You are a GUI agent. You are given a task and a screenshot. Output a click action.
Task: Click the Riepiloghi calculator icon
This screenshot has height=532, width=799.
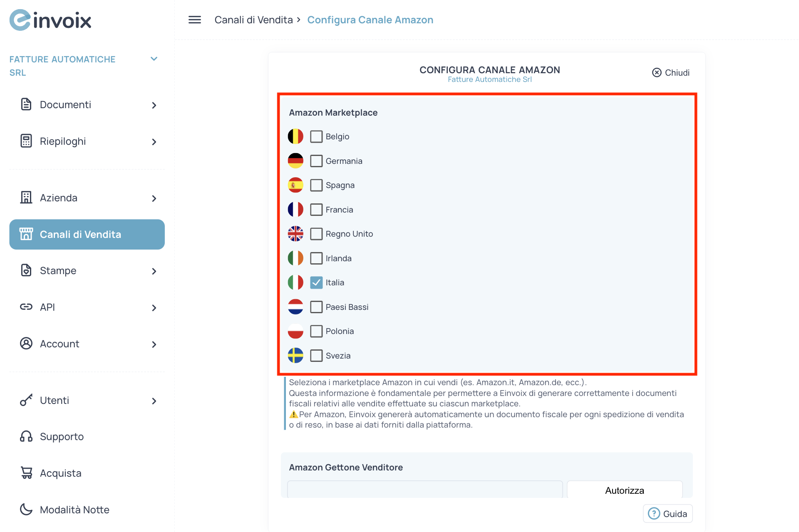click(x=26, y=141)
